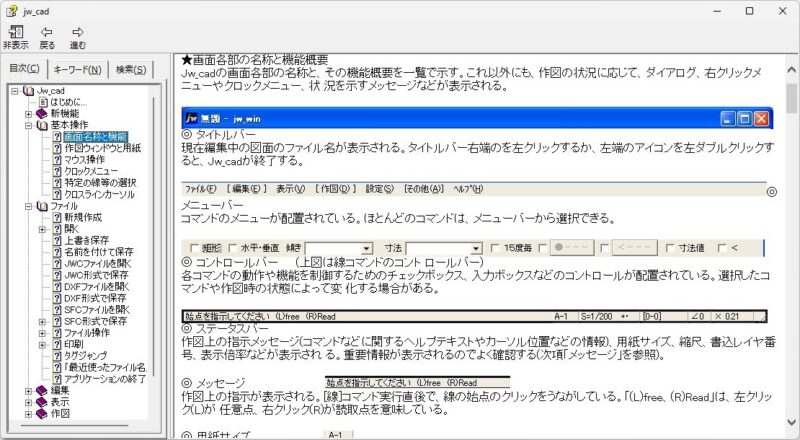Click the 新規作成 topic question-mark icon
The height and width of the screenshot is (440, 800).
tap(57, 217)
